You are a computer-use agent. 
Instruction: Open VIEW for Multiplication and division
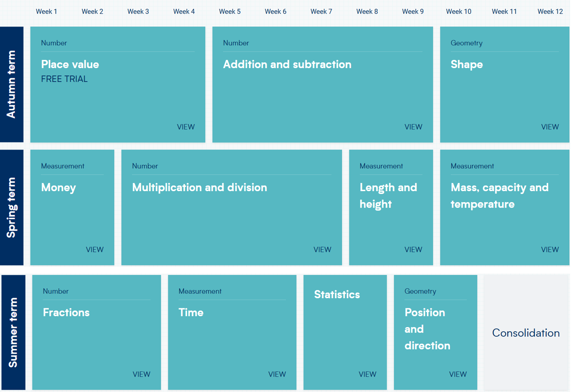[x=322, y=250]
